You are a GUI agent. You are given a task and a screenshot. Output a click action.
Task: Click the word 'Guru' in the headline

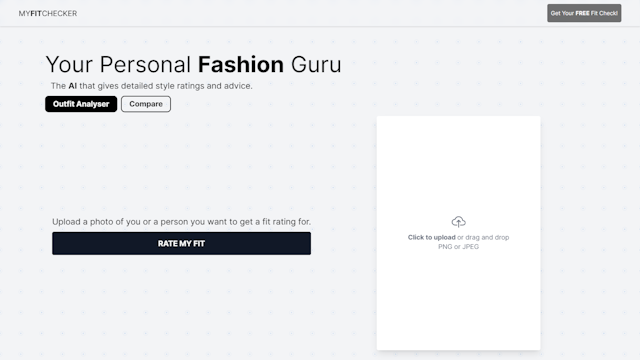click(316, 64)
